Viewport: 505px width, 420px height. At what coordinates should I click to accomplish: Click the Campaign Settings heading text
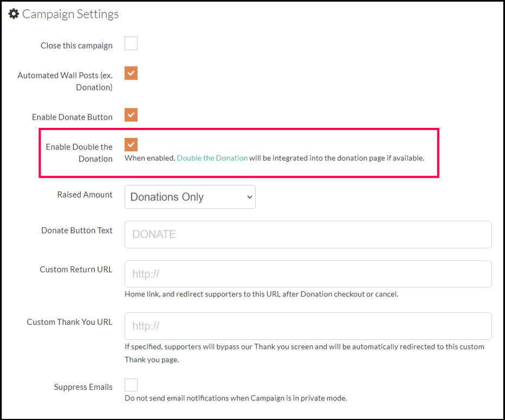[x=70, y=14]
